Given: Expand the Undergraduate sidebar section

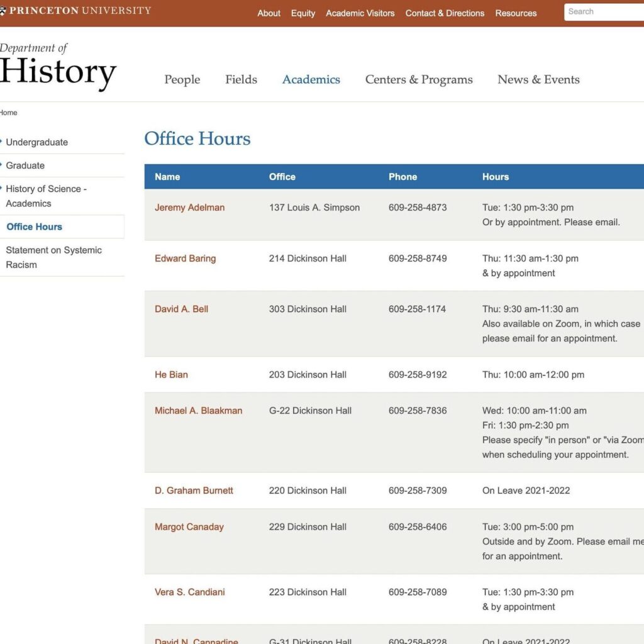Looking at the screenshot, I should pyautogui.click(x=36, y=142).
